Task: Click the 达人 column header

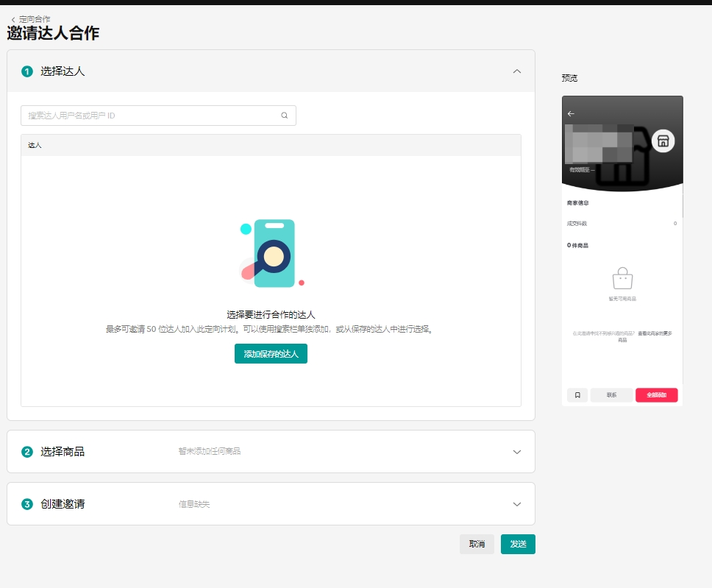Action: [35, 145]
